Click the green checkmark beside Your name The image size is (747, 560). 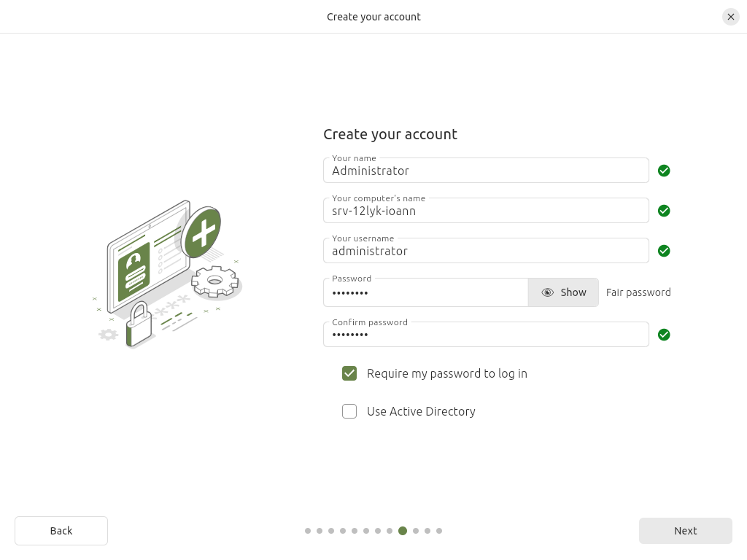click(x=664, y=171)
